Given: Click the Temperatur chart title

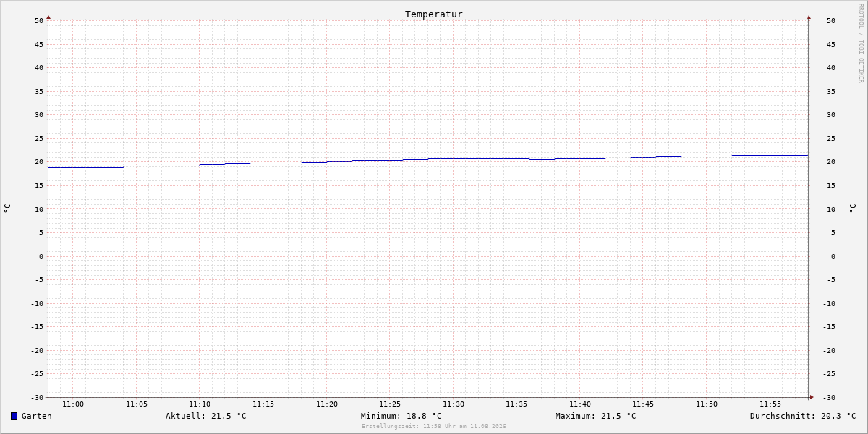Looking at the screenshot, I should [x=434, y=14].
